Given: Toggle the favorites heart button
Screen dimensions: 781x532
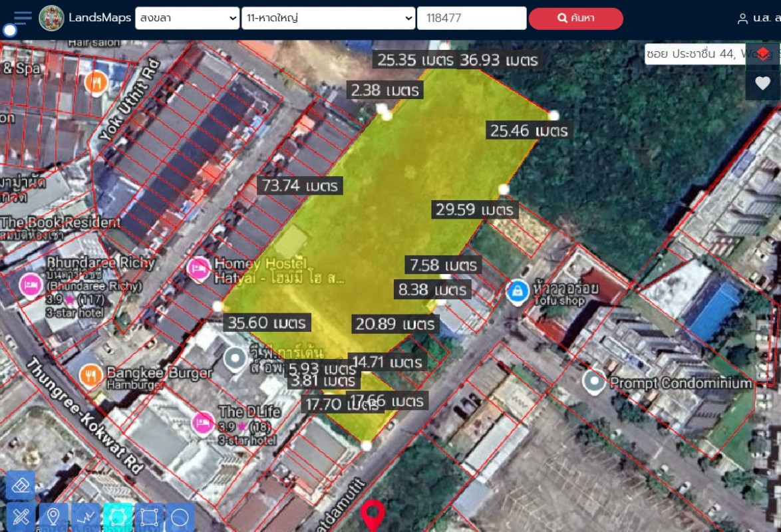Looking at the screenshot, I should (762, 84).
